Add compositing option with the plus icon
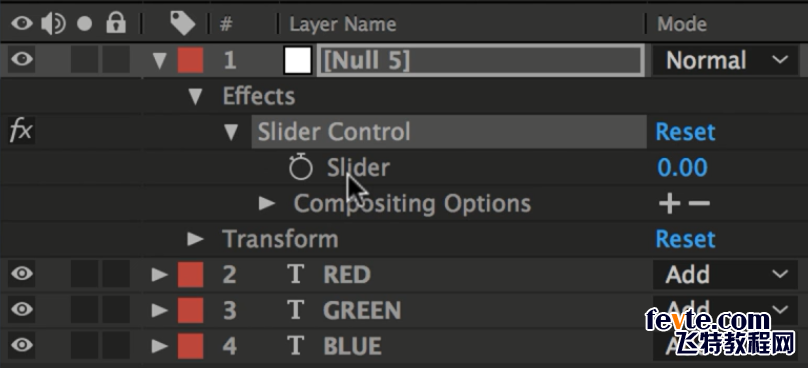Image resolution: width=808 pixels, height=368 pixels. (669, 204)
